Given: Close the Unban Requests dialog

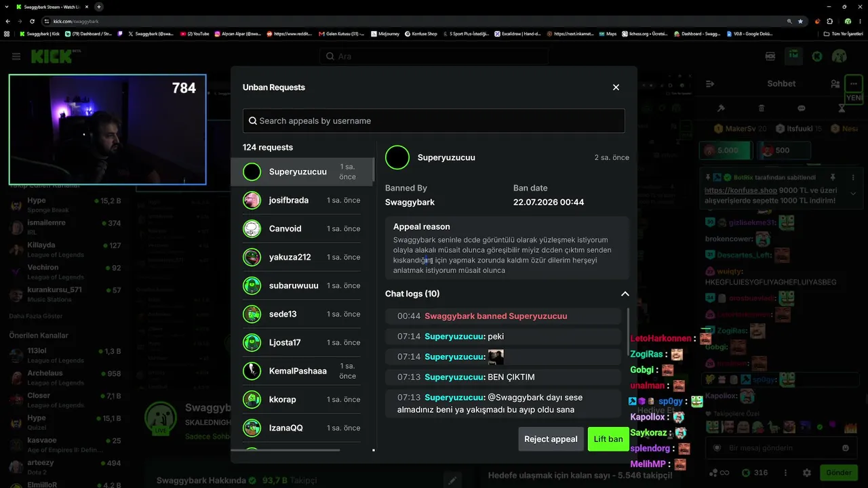Looking at the screenshot, I should [616, 87].
